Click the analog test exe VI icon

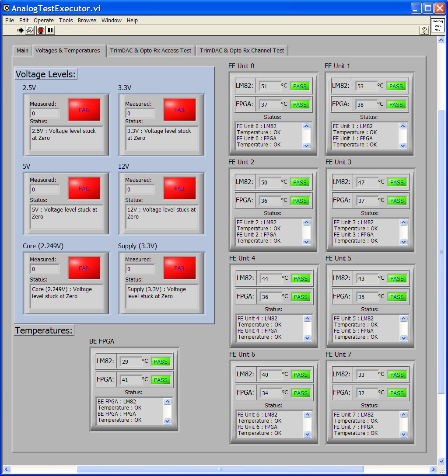pos(437,25)
